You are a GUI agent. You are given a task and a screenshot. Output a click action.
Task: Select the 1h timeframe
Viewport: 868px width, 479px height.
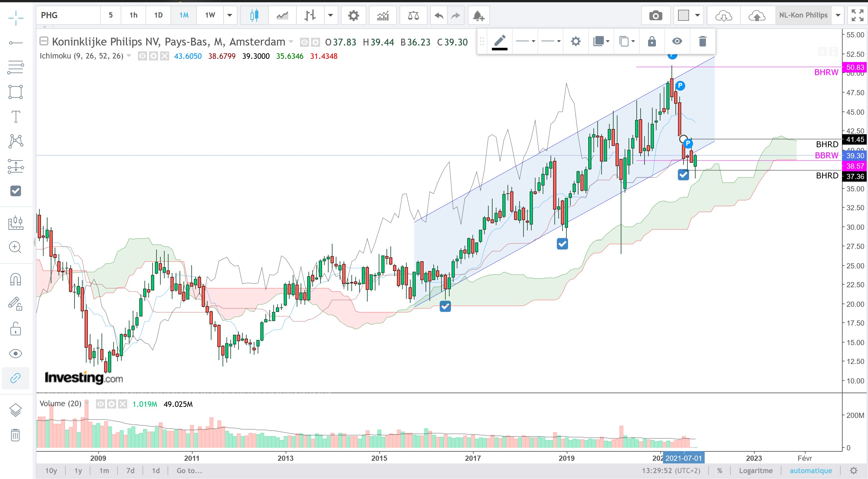[133, 15]
